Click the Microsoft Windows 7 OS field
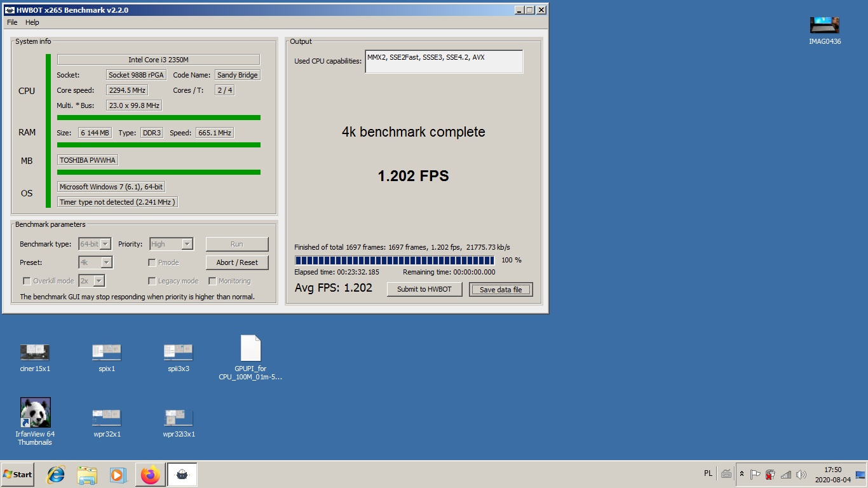The height and width of the screenshot is (488, 868). click(x=111, y=187)
